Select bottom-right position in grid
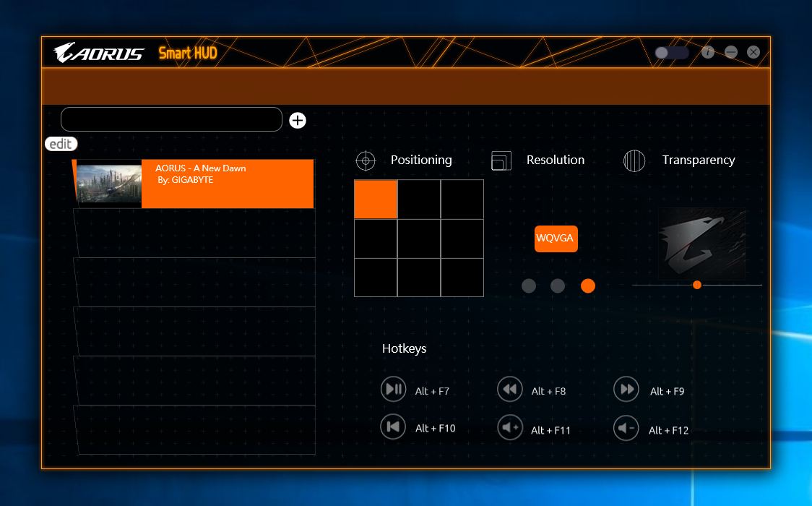This screenshot has width=812, height=506. pyautogui.click(x=462, y=278)
